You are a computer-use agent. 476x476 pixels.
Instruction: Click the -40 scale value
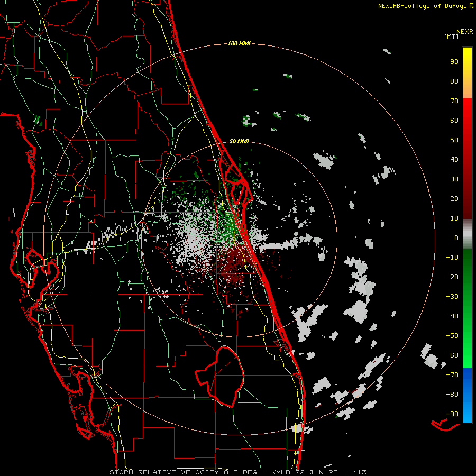click(452, 316)
